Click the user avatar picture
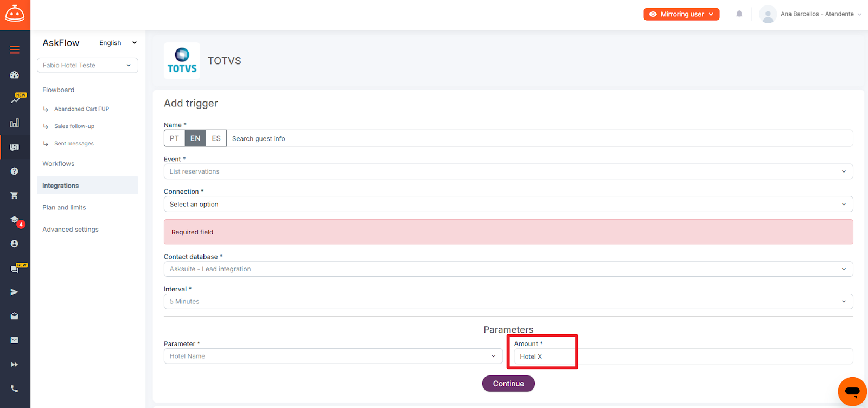The height and width of the screenshot is (408, 868). point(768,14)
